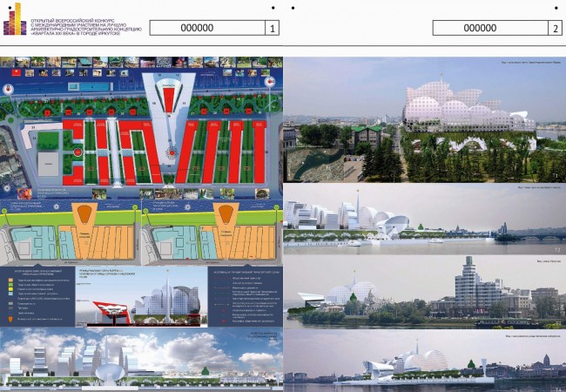The width and height of the screenshot is (566, 392).
Task: Open the left orange-and-cyan zoning scheme
Action: pos(71,233)
